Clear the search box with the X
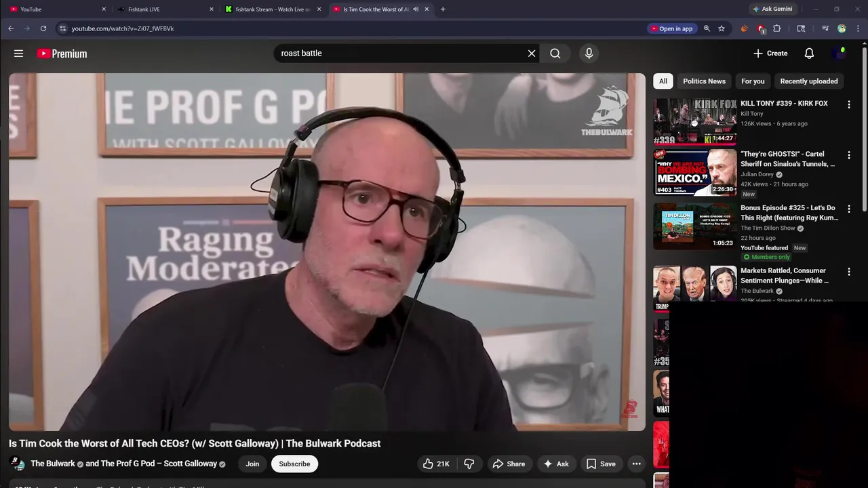This screenshot has width=868, height=488. [532, 54]
